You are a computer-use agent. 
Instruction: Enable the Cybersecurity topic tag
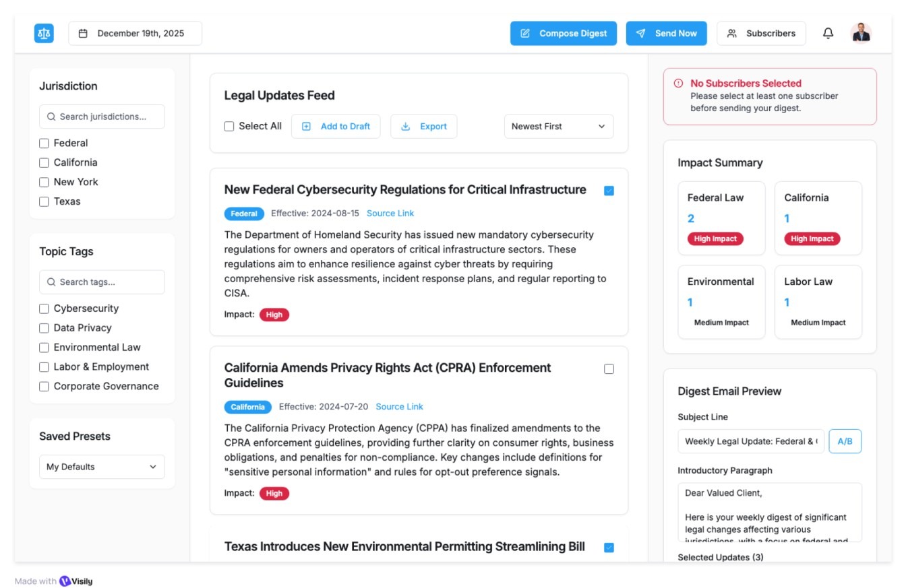coord(44,308)
